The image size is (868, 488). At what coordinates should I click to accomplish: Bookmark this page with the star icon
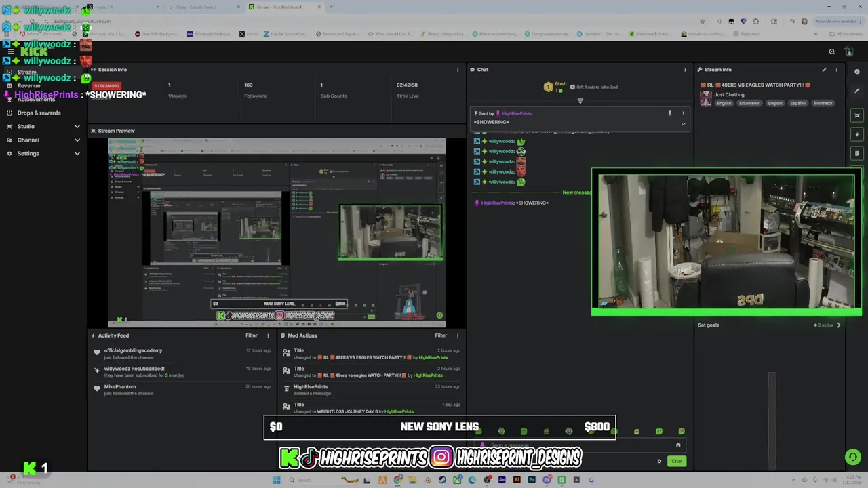[702, 21]
